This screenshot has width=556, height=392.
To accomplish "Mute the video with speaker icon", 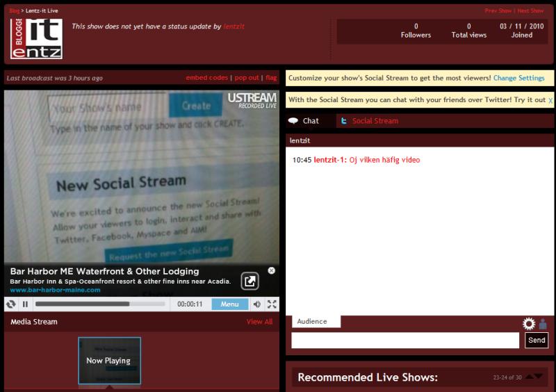I will click(x=257, y=304).
